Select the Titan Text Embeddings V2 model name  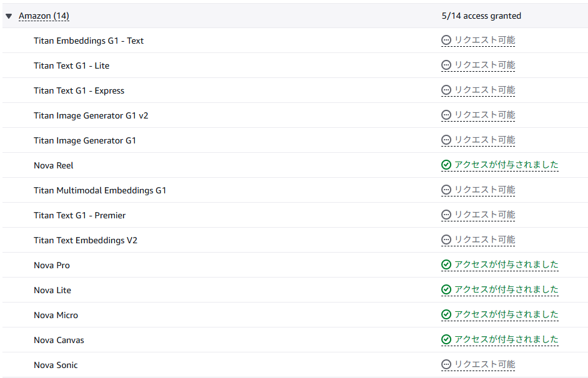pyautogui.click(x=86, y=240)
